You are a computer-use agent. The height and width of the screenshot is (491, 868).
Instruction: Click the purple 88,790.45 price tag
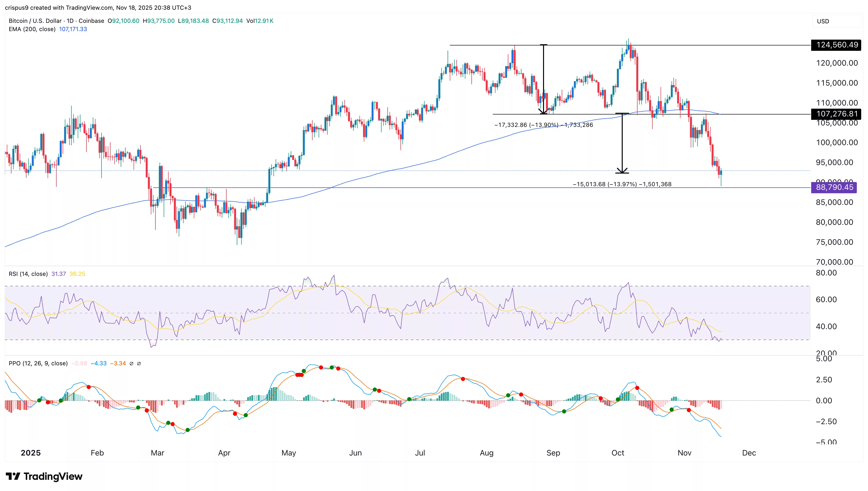click(x=834, y=187)
